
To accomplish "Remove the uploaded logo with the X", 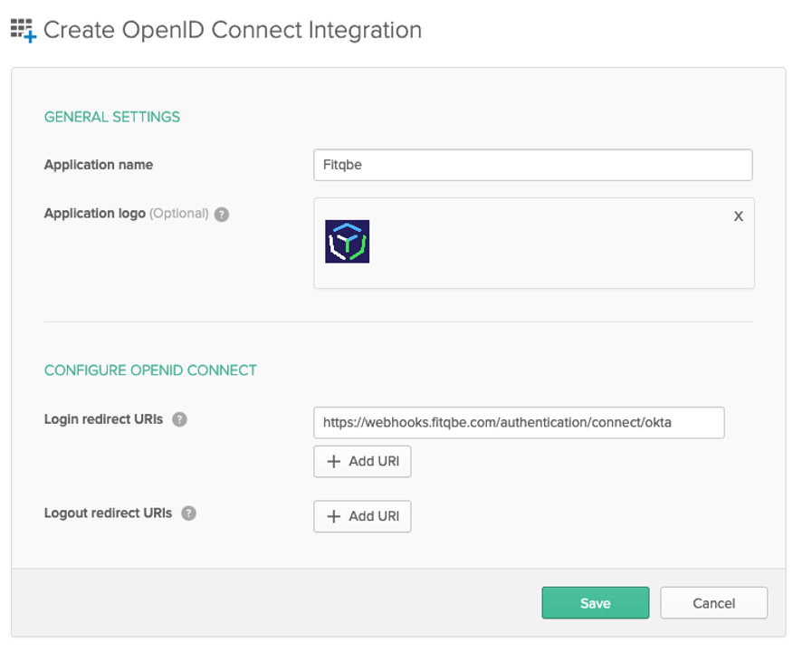I will [739, 216].
